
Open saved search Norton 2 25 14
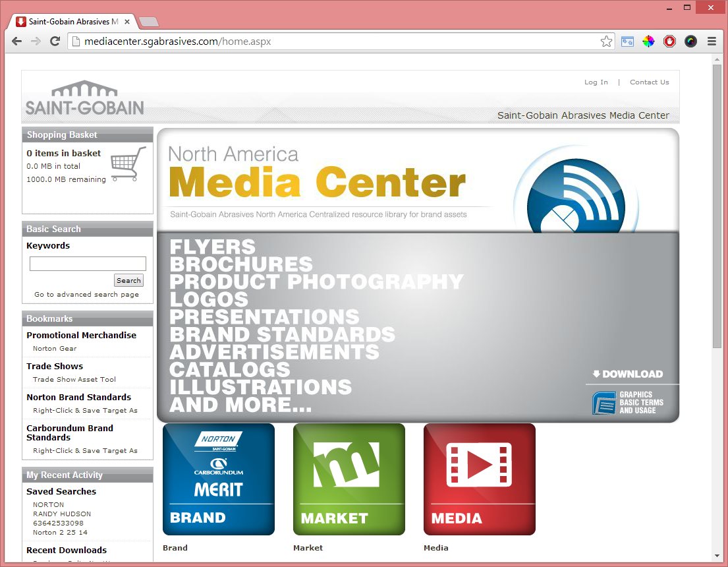point(60,532)
